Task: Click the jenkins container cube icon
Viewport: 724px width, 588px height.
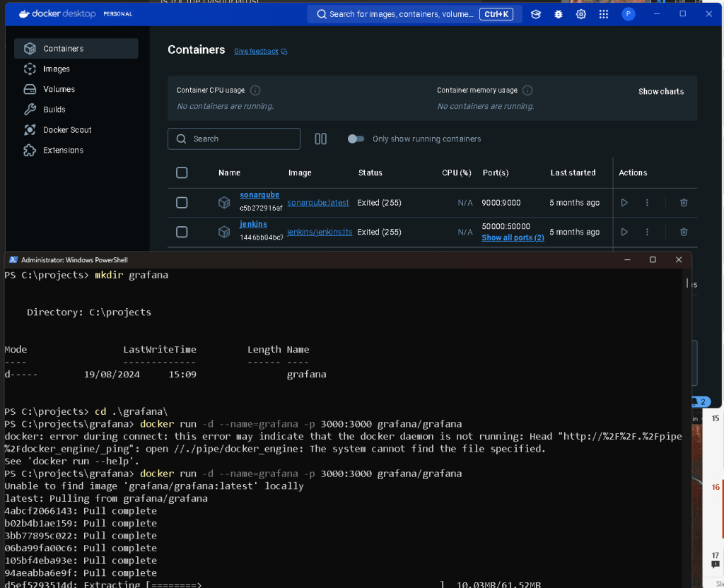Action: tap(224, 232)
